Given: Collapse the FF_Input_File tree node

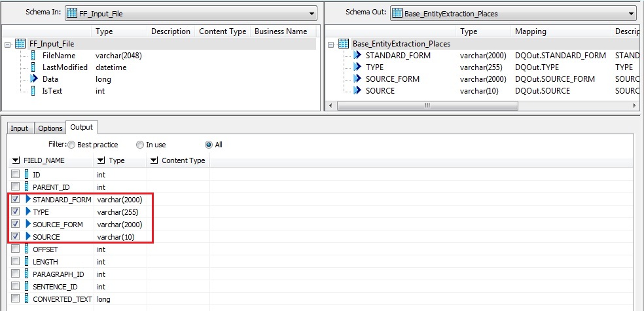Looking at the screenshot, I should (7, 44).
